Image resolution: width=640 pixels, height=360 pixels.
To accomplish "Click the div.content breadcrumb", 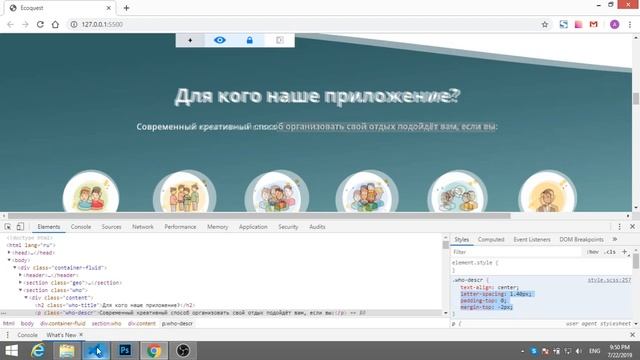I will (x=142, y=324).
